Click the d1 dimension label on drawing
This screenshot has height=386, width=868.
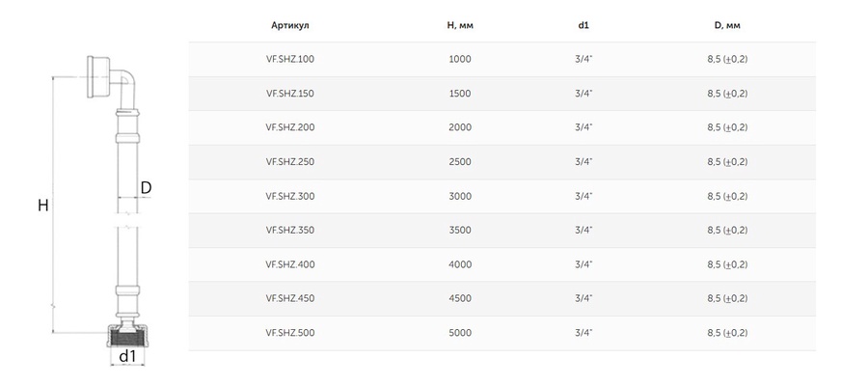(127, 357)
